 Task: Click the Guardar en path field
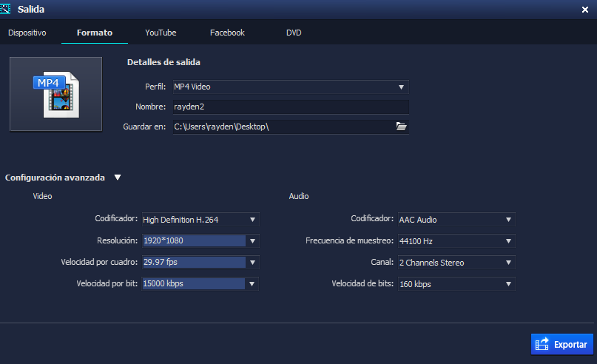click(x=281, y=127)
